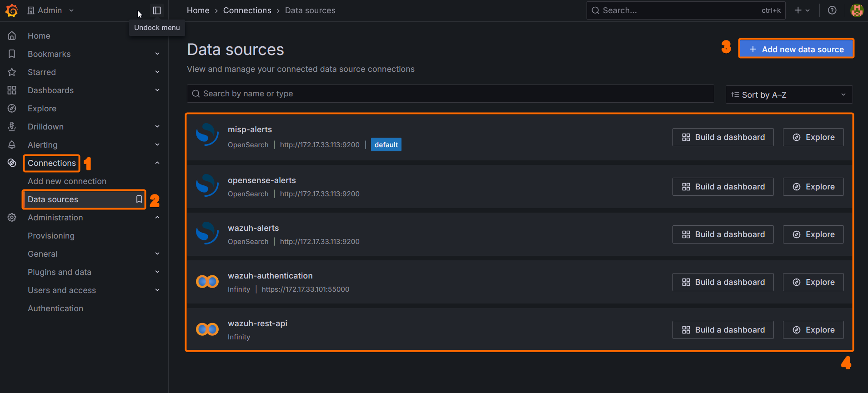Screen dimensions: 868x393
Task: Expand the General submenu chevron
Action: coord(157,254)
